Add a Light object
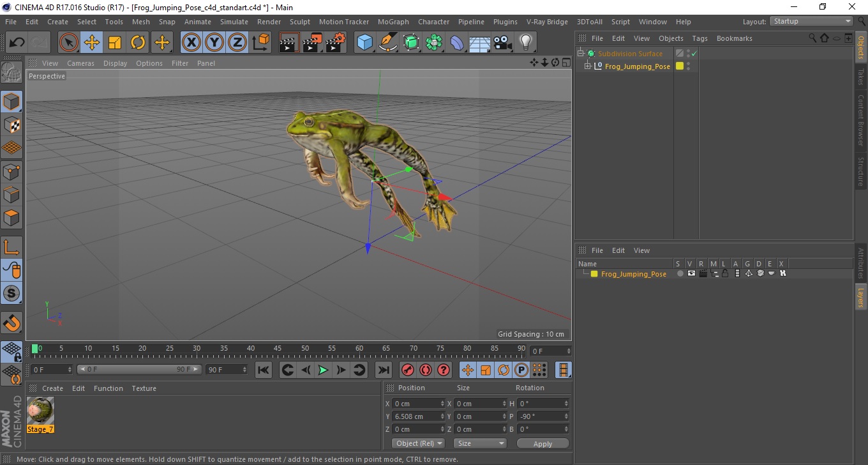 click(526, 43)
